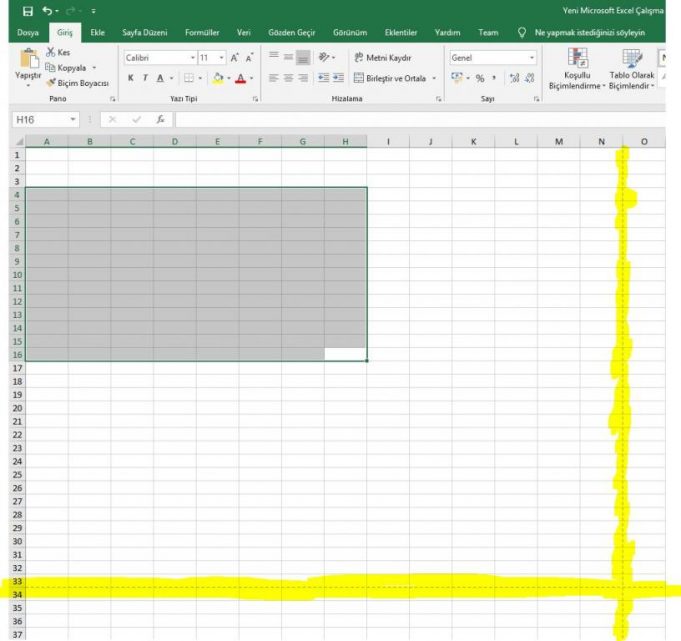Open Koşullu Biçimlendirme menu

(577, 69)
